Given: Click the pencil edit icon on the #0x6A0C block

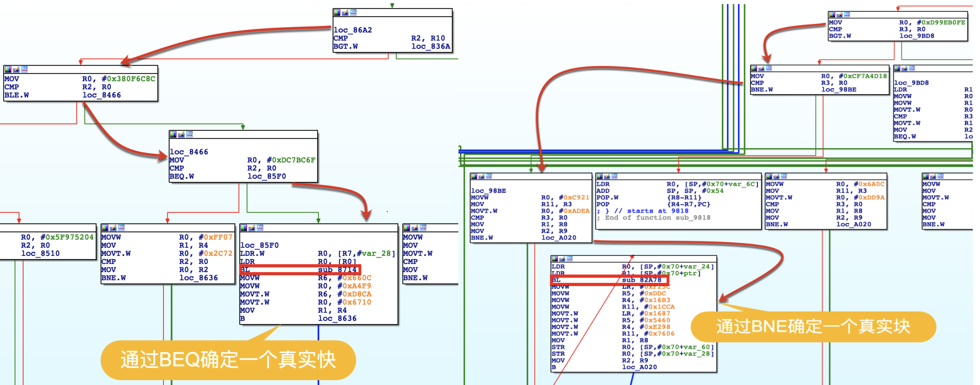Looking at the screenshot, I should pyautogui.click(x=776, y=176).
